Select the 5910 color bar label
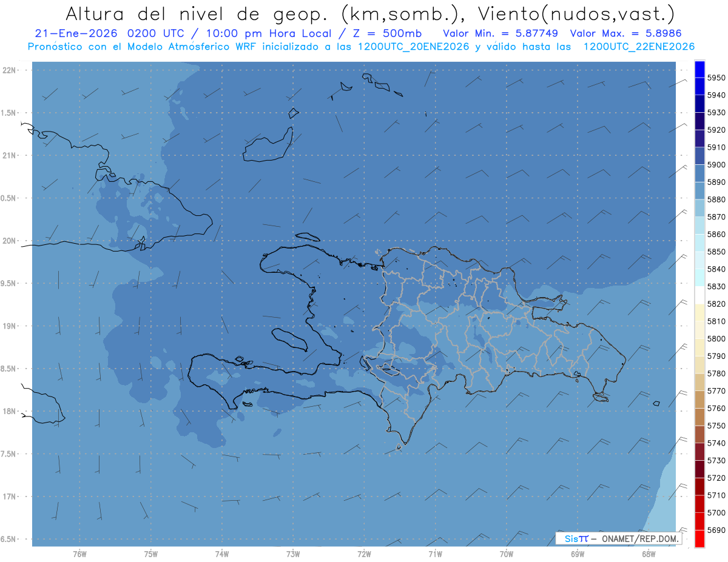This screenshot has width=728, height=562. pyautogui.click(x=716, y=147)
